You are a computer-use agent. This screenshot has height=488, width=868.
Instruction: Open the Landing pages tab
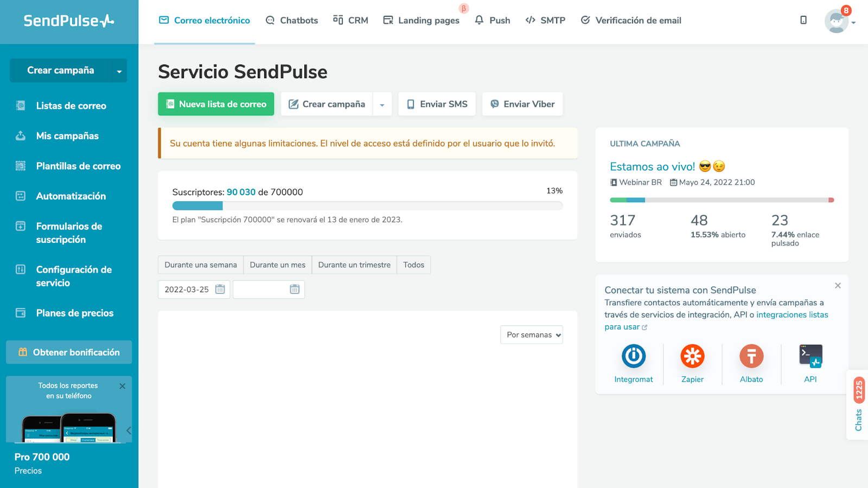422,21
